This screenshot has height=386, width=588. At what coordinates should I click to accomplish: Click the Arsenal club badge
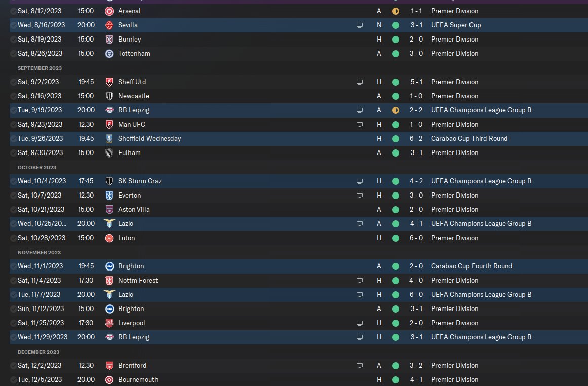[109, 11]
